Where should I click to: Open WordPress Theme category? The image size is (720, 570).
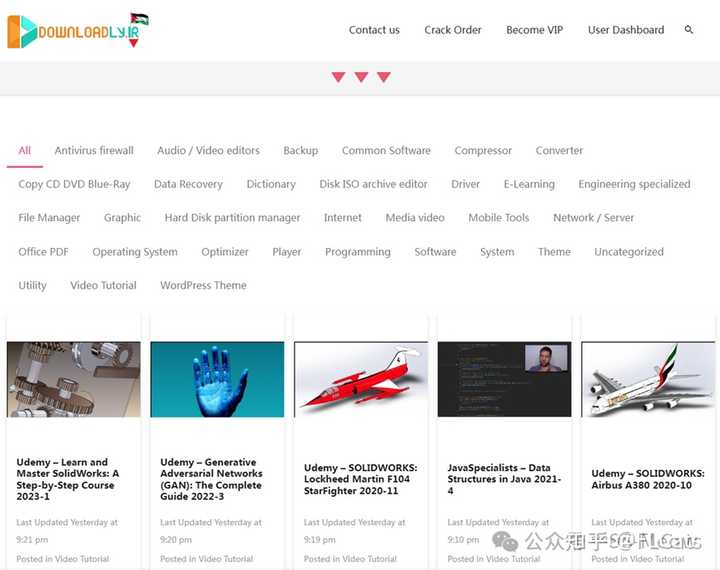coord(203,285)
